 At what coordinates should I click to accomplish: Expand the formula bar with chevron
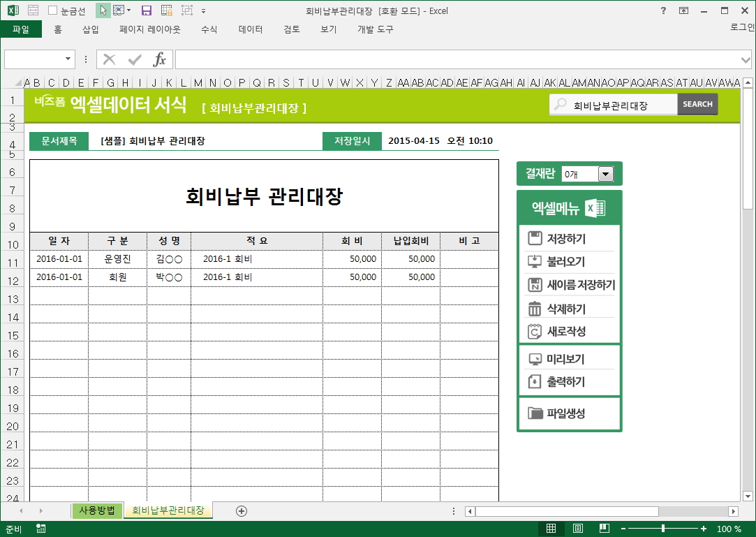[746, 60]
